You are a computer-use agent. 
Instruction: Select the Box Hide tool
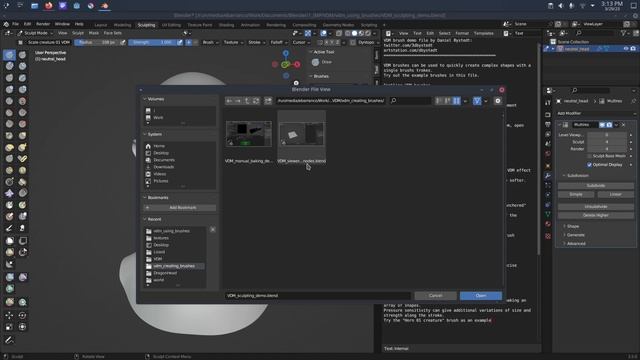[x=22, y=241]
